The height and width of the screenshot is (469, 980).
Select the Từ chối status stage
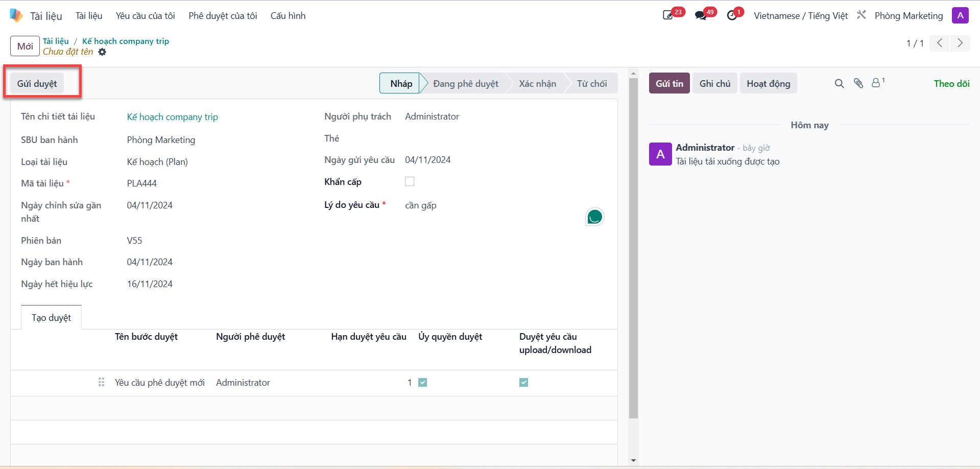pyautogui.click(x=592, y=83)
